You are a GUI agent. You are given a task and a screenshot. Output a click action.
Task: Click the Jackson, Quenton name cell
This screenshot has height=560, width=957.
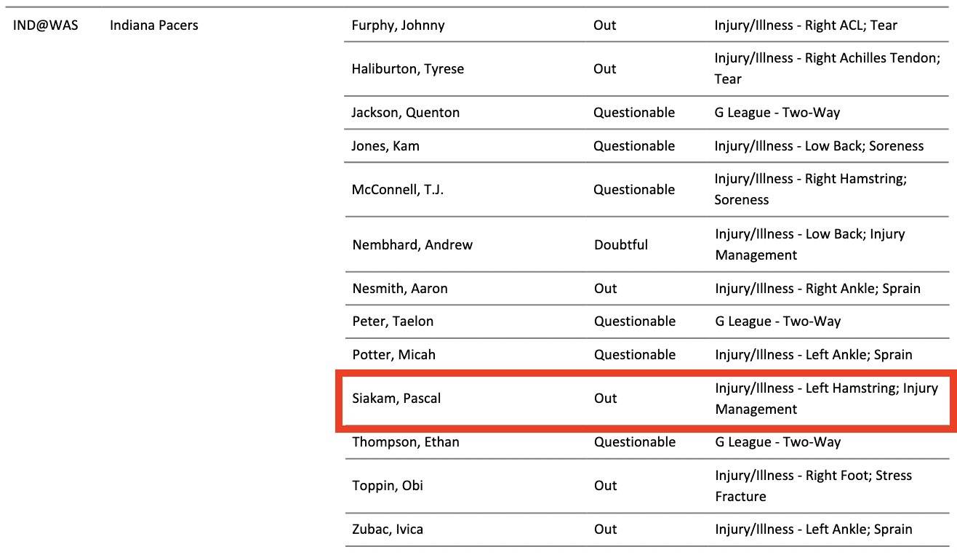click(x=405, y=113)
